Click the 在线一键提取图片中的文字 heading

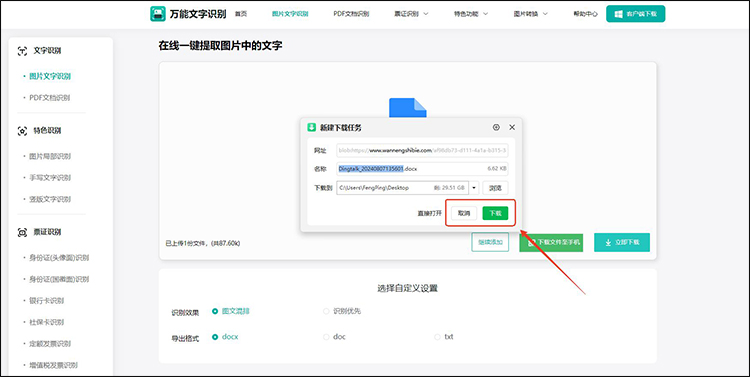221,46
